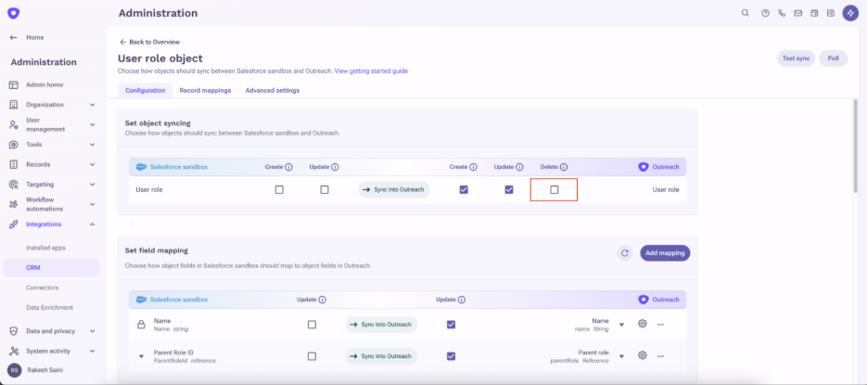Open the View getting started guide link
This screenshot has width=868, height=385.
372,71
